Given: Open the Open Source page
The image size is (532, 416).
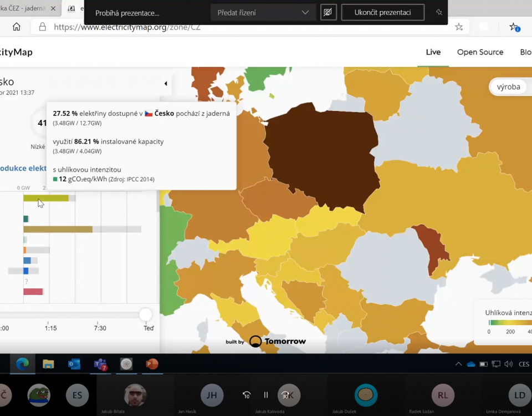Looking at the screenshot, I should [480, 52].
